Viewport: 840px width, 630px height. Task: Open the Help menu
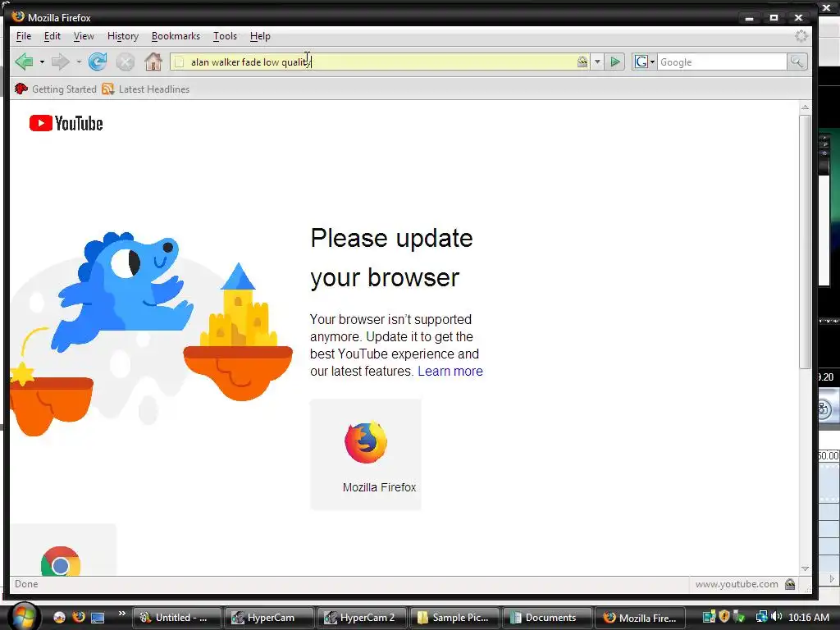[x=260, y=36]
